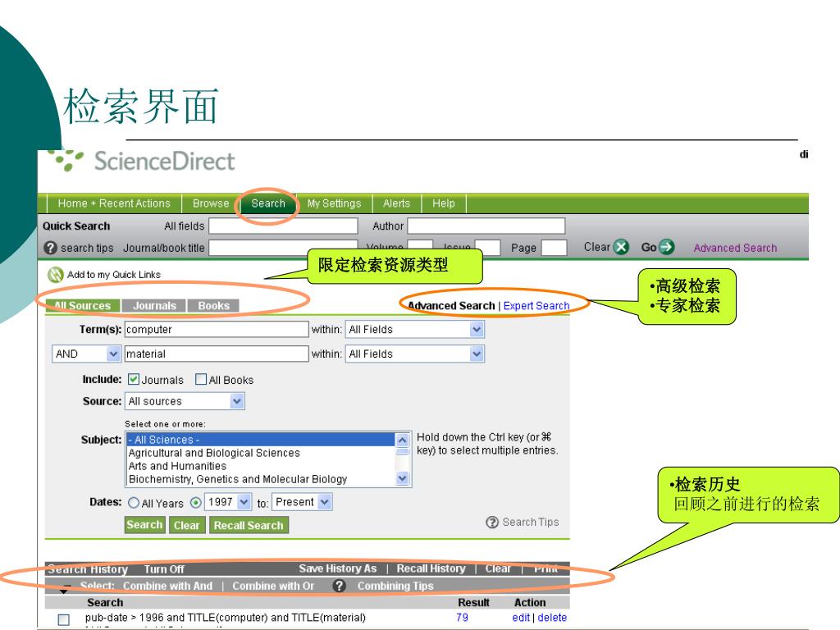
Task: Focus the Quick Search Author input
Action: click(486, 226)
